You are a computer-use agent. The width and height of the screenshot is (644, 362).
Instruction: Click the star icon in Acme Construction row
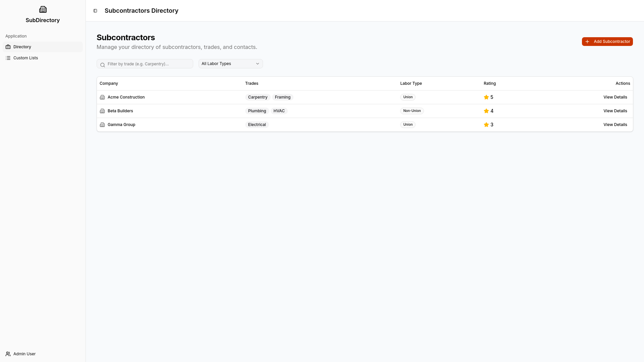pyautogui.click(x=486, y=97)
